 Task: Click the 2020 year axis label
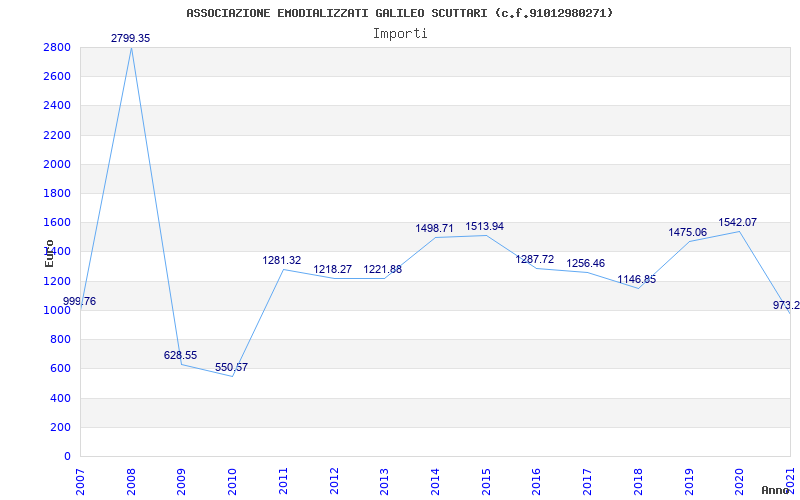[740, 477]
